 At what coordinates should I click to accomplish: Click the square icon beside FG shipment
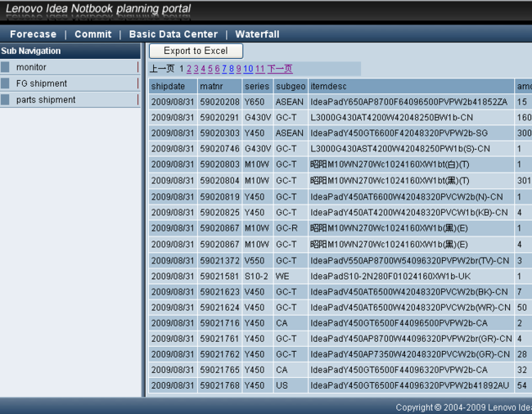(5, 83)
